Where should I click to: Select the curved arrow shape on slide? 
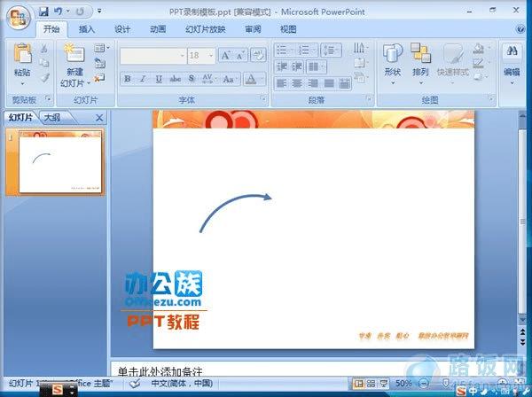[x=236, y=213]
